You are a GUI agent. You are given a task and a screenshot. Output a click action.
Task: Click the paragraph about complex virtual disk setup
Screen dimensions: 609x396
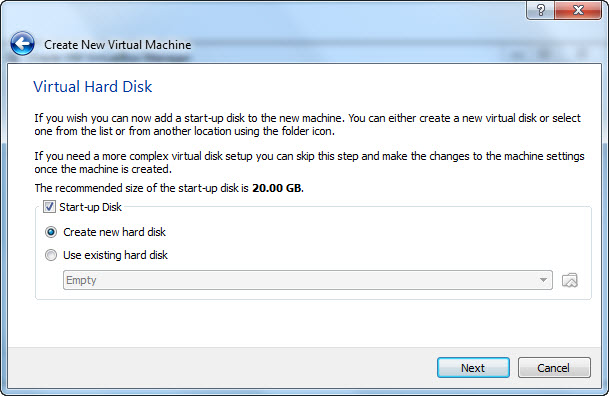pos(309,163)
